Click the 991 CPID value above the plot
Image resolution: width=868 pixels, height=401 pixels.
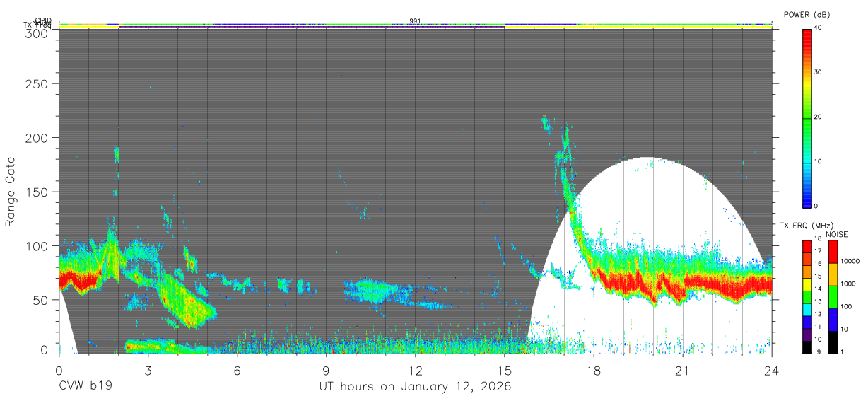pos(415,21)
